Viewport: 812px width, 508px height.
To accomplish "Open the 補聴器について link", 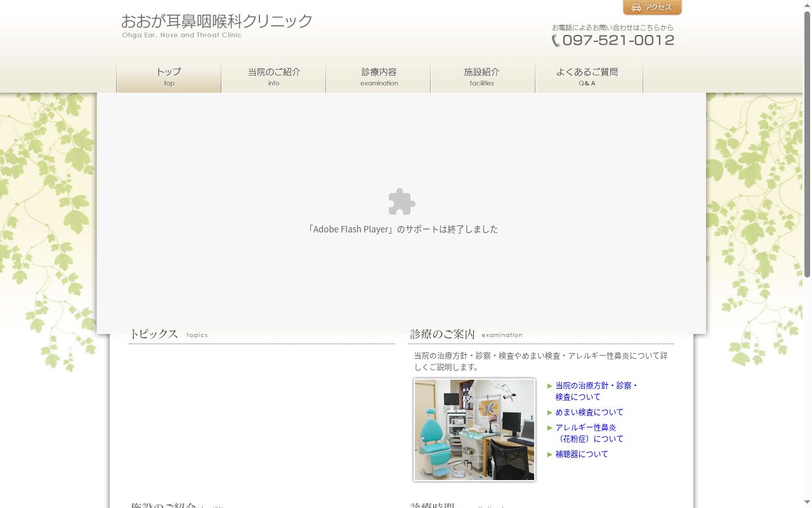I will 582,454.
